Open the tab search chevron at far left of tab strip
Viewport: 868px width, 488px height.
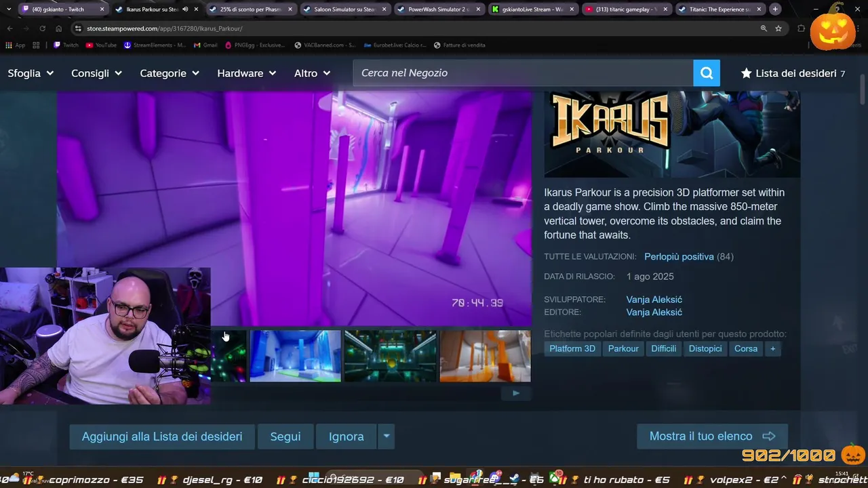[x=8, y=9]
